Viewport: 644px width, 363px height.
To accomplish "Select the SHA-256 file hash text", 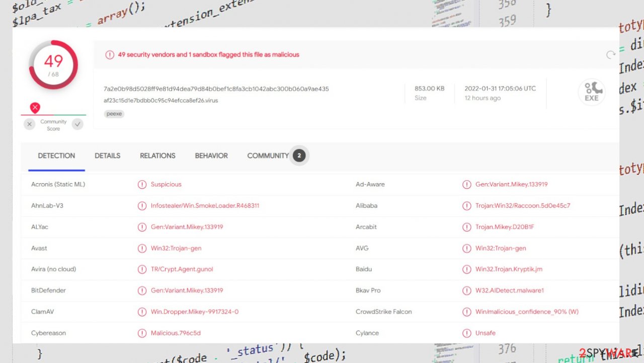I will click(x=216, y=89).
